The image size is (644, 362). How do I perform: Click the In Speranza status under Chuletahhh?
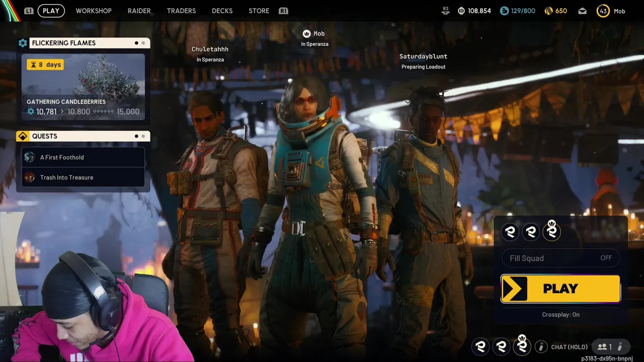210,60
